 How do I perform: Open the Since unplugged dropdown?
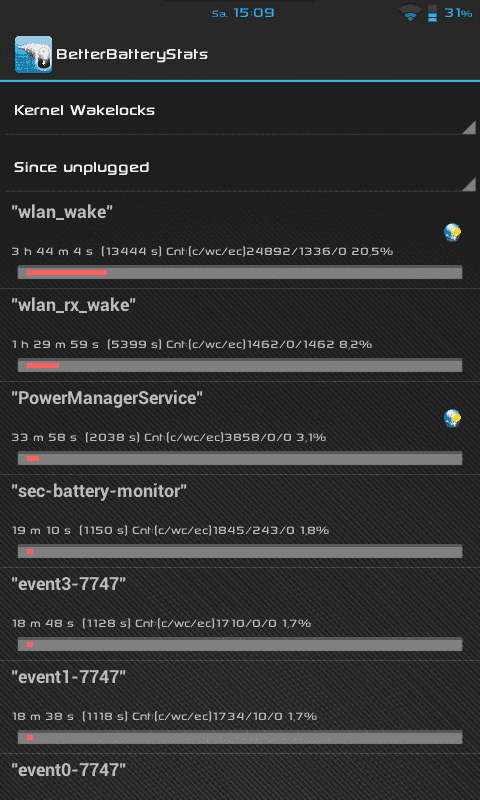[240, 167]
